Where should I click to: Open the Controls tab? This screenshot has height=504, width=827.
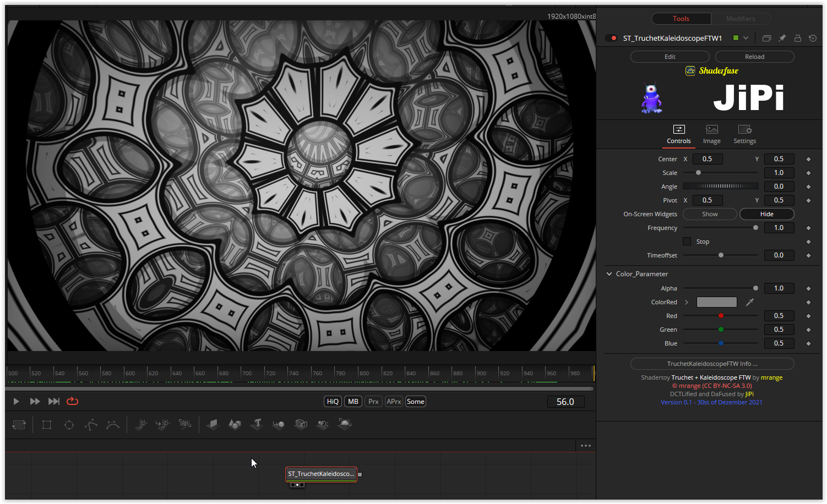[679, 134]
